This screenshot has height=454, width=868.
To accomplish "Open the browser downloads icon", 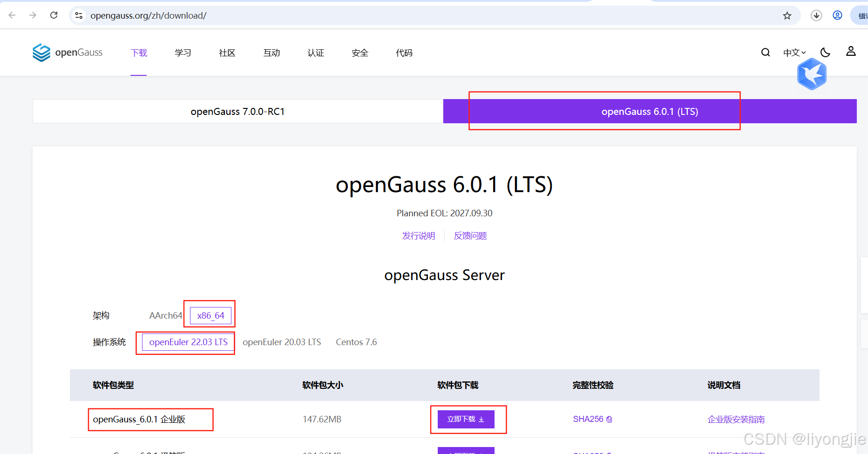I will [x=816, y=15].
